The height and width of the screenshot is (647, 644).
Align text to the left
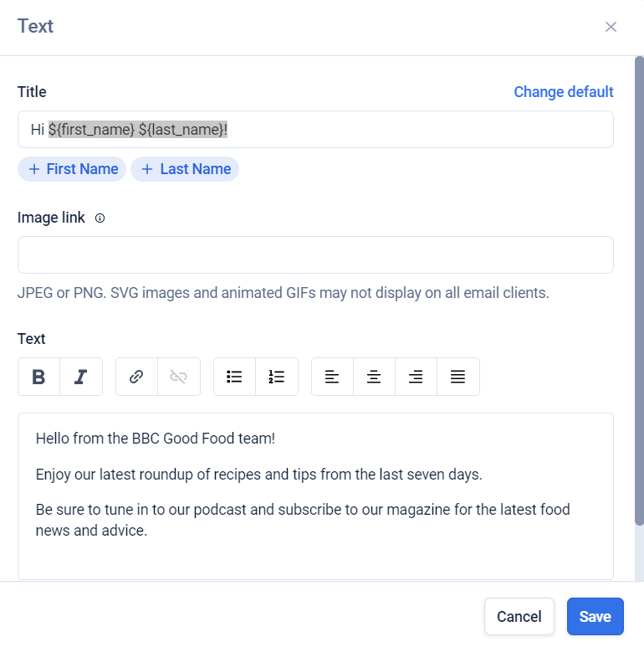point(332,377)
